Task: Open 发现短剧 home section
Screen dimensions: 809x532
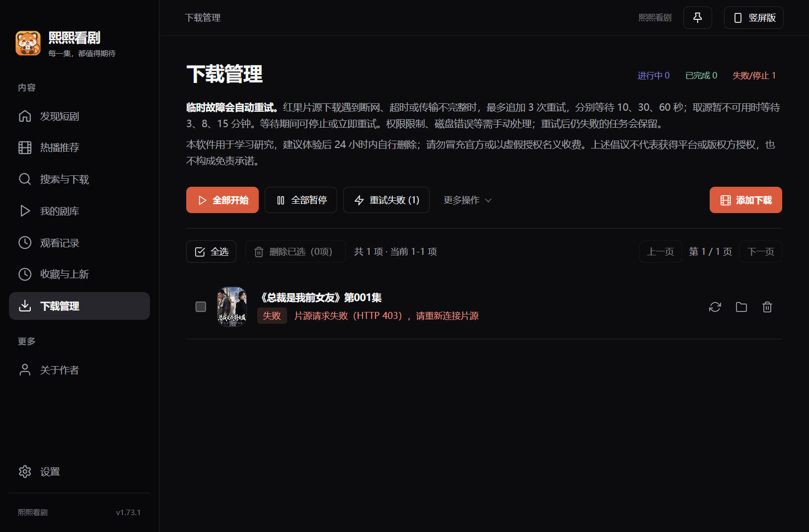Action: click(x=79, y=116)
